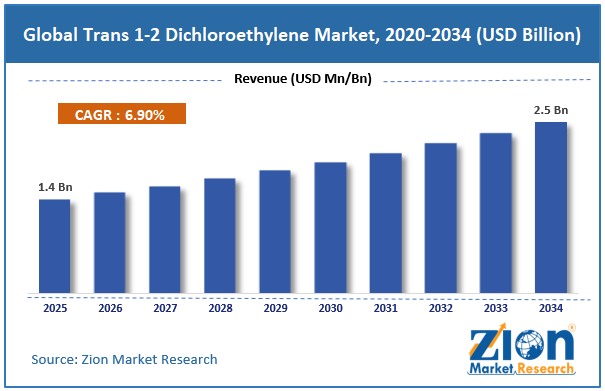Click Source: Zion Market Research text
The height and width of the screenshot is (391, 605).
pos(124,359)
